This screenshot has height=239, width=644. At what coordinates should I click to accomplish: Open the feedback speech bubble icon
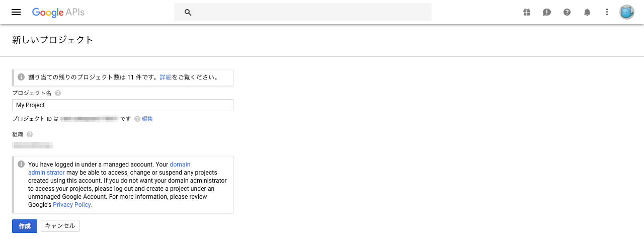tap(547, 12)
